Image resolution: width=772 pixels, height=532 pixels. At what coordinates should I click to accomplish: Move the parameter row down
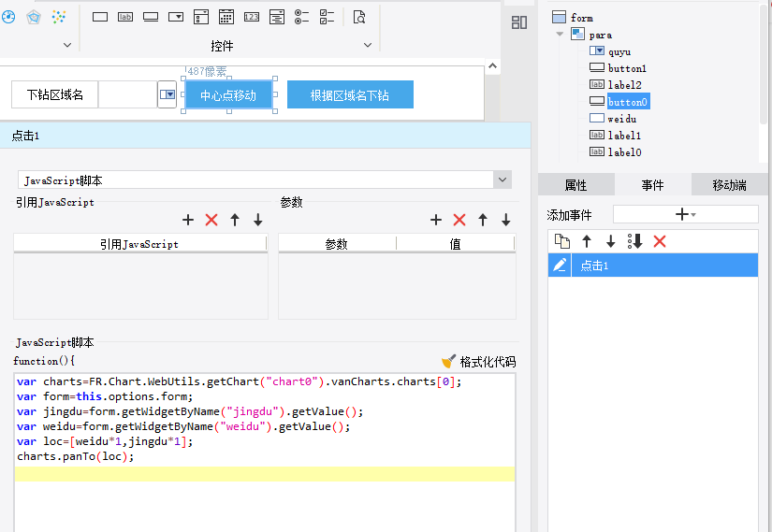click(x=505, y=220)
